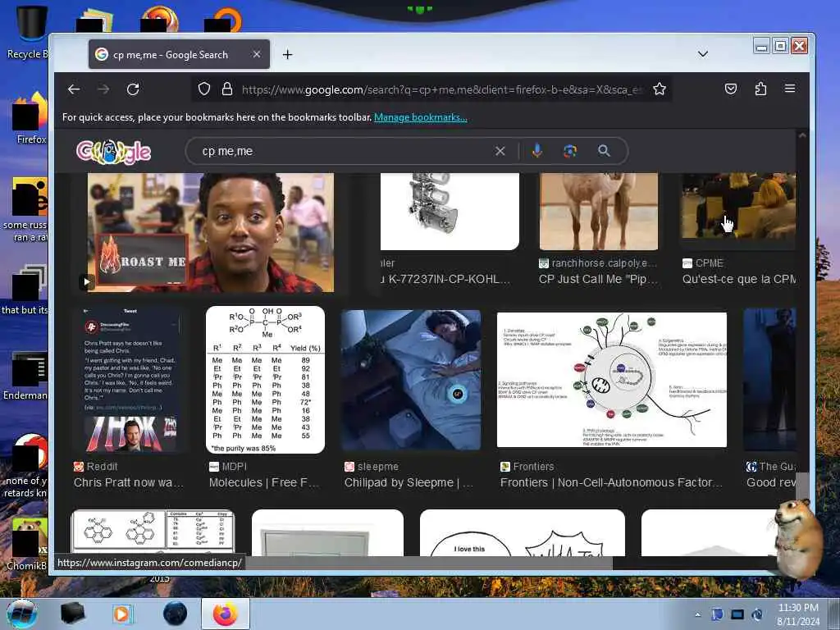Screen dimensions: 840x630
Task: Open the ChomikB desktop icon
Action: click(x=27, y=543)
